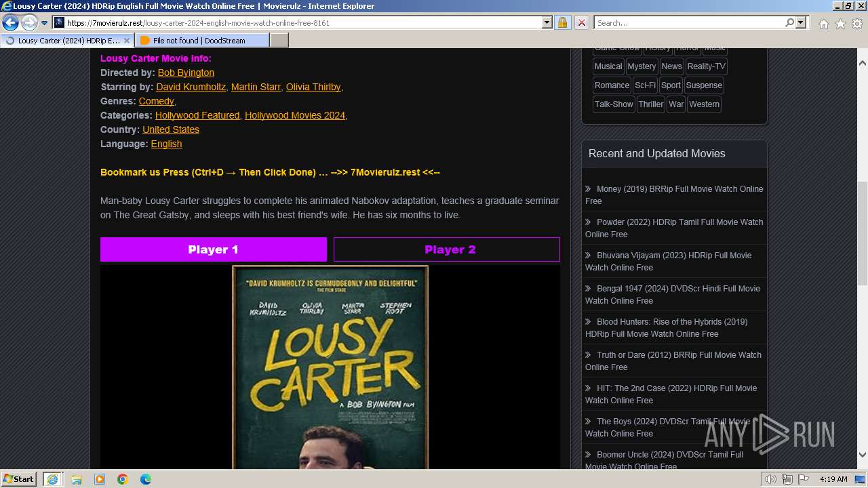Open United States country link
This screenshot has height=488, width=868.
[x=171, y=129]
